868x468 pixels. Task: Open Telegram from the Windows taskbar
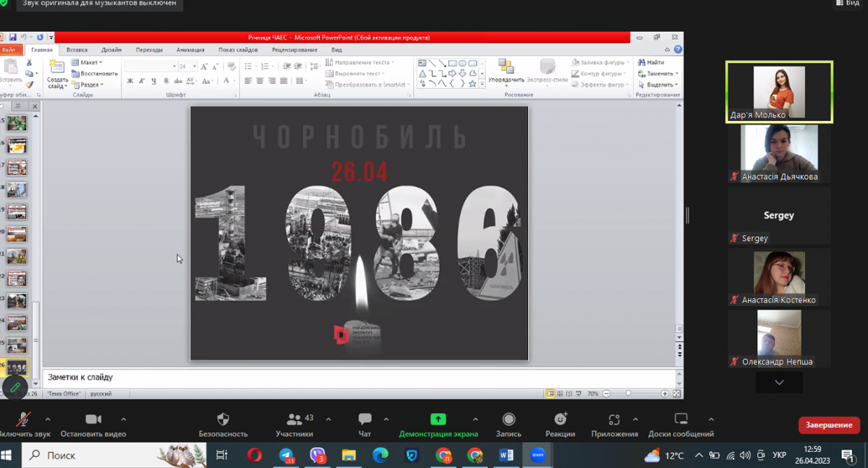pos(287,456)
